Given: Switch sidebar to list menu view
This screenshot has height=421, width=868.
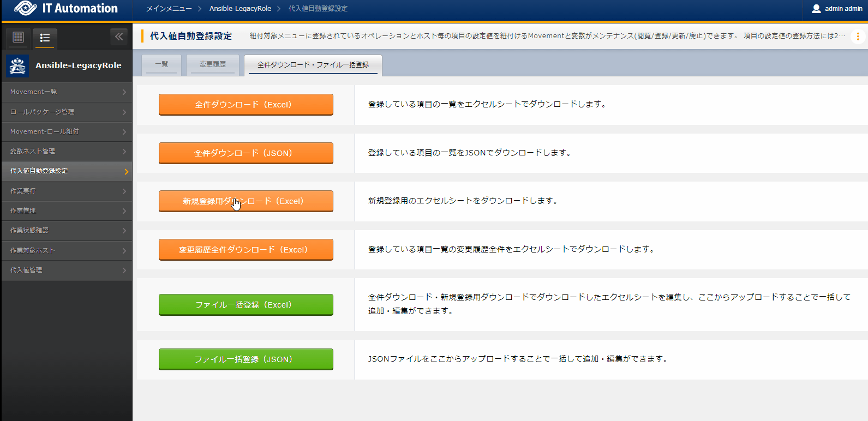Looking at the screenshot, I should 45,38.
